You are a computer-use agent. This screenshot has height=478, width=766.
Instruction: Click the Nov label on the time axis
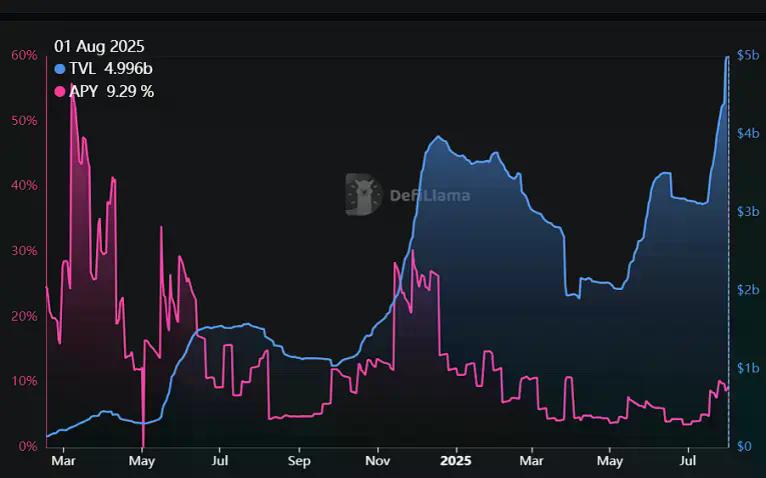[x=377, y=461]
